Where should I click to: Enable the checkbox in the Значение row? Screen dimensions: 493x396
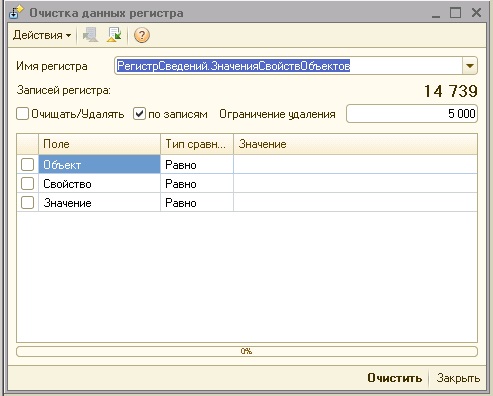[x=27, y=202]
